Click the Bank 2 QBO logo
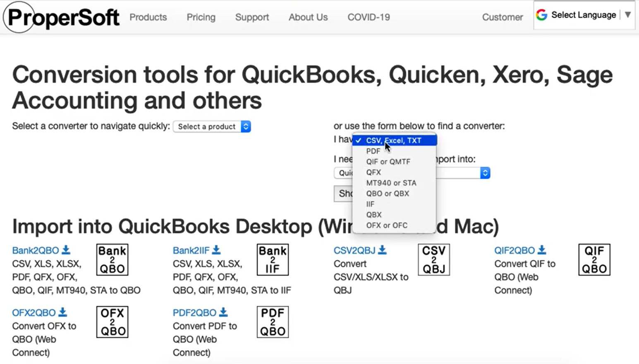This screenshot has width=639, height=364. 112,259
